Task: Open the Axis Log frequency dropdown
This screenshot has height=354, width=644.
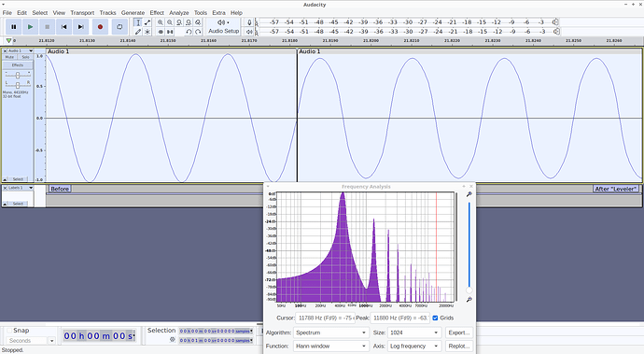Action: (x=414, y=347)
